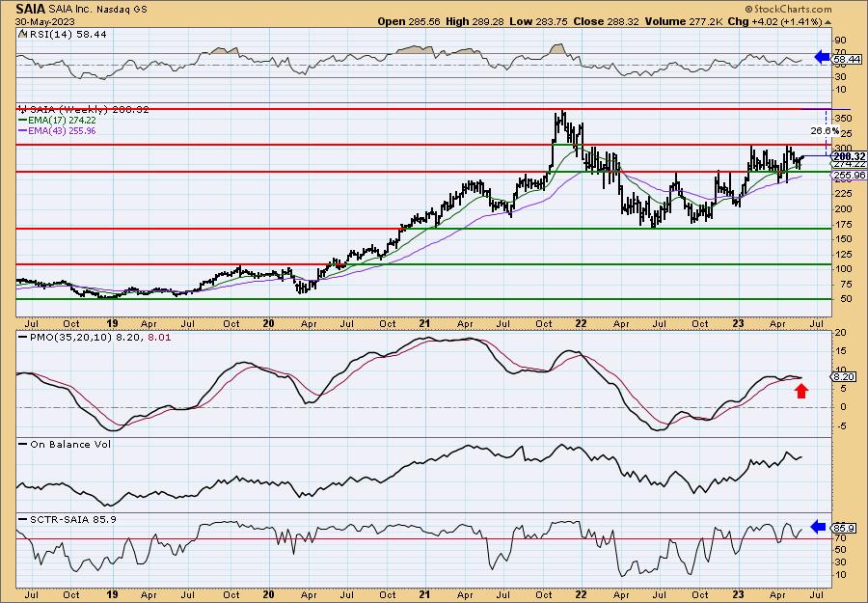Click the bar-chart type icon before SAIA (Weekly)
Image resolution: width=868 pixels, height=603 pixels.
point(23,109)
